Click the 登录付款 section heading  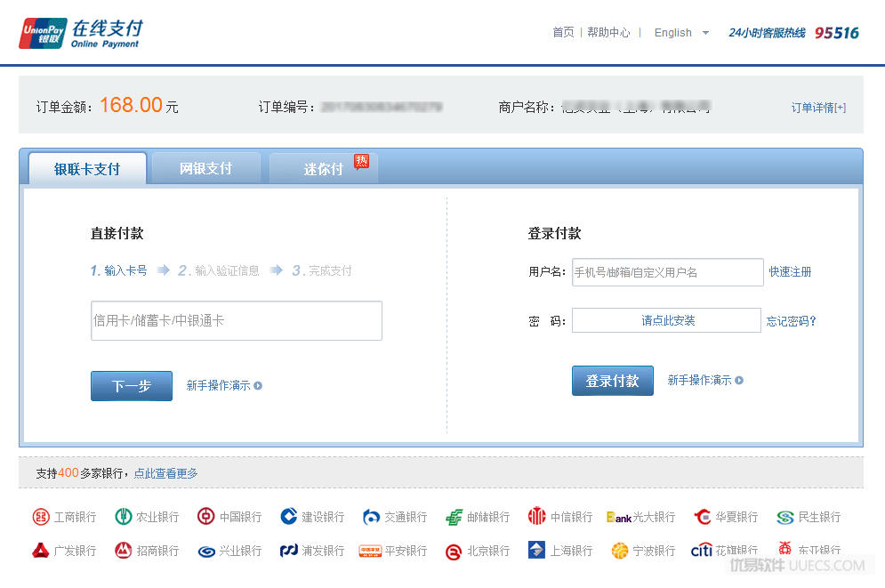[554, 233]
